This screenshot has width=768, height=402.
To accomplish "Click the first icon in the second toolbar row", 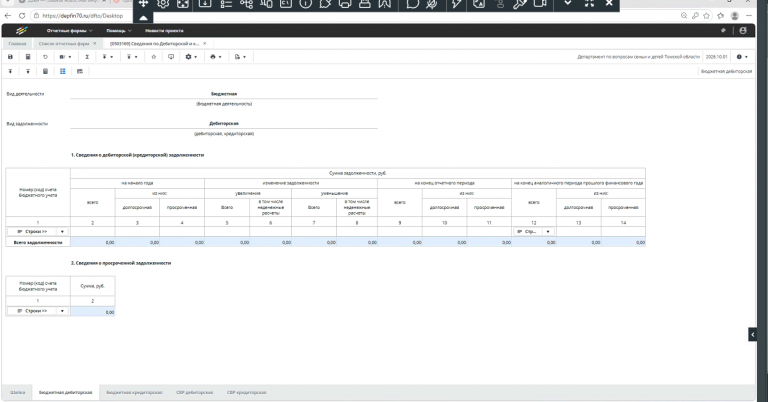I will click(10, 71).
